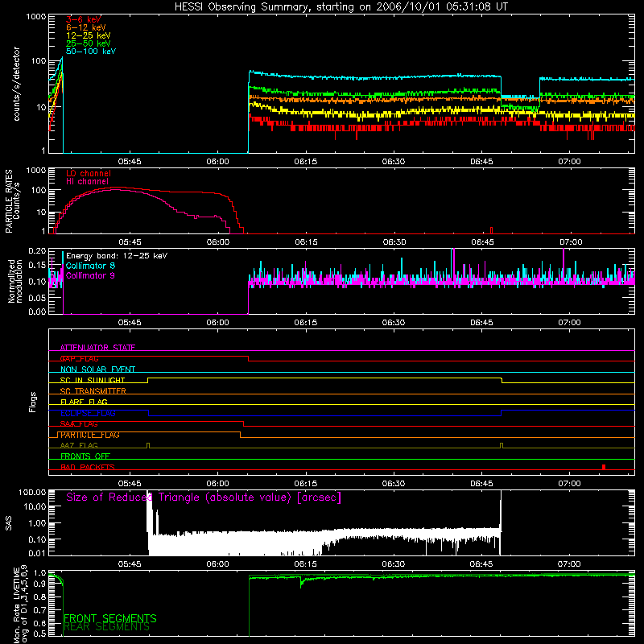
Task: Click the green "25-50 keV" legend label
Action: point(89,43)
